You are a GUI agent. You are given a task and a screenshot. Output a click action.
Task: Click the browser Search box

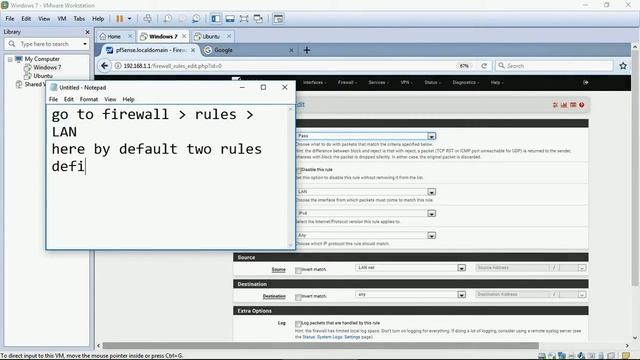[x=554, y=66]
